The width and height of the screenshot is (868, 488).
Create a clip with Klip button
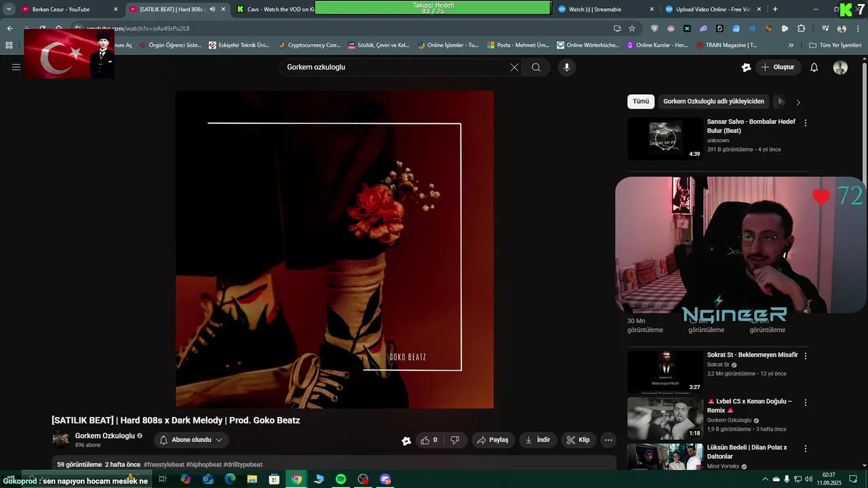(578, 440)
